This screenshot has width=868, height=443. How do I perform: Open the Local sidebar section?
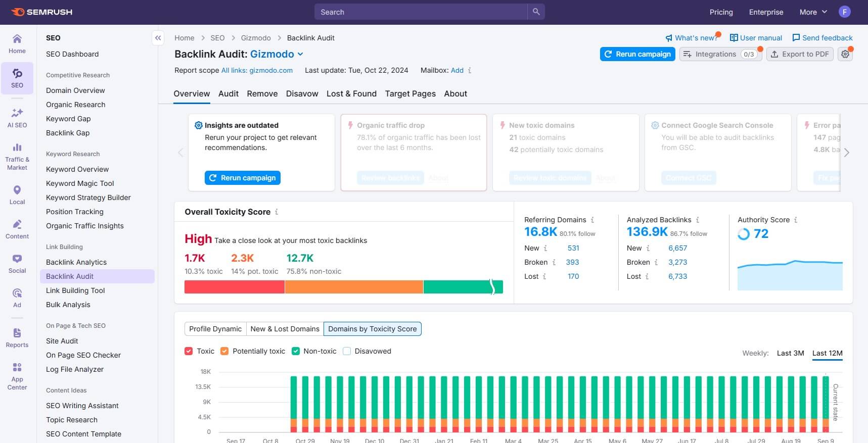point(17,195)
